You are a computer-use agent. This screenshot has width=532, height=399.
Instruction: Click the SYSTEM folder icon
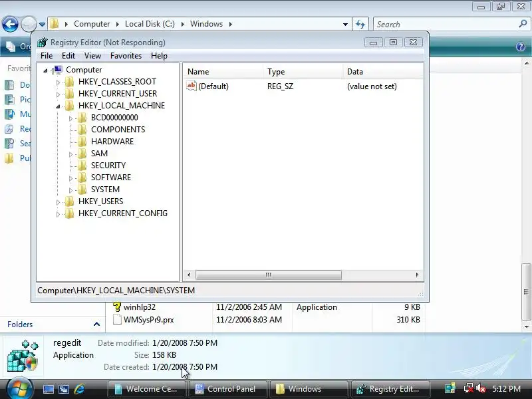pyautogui.click(x=82, y=190)
